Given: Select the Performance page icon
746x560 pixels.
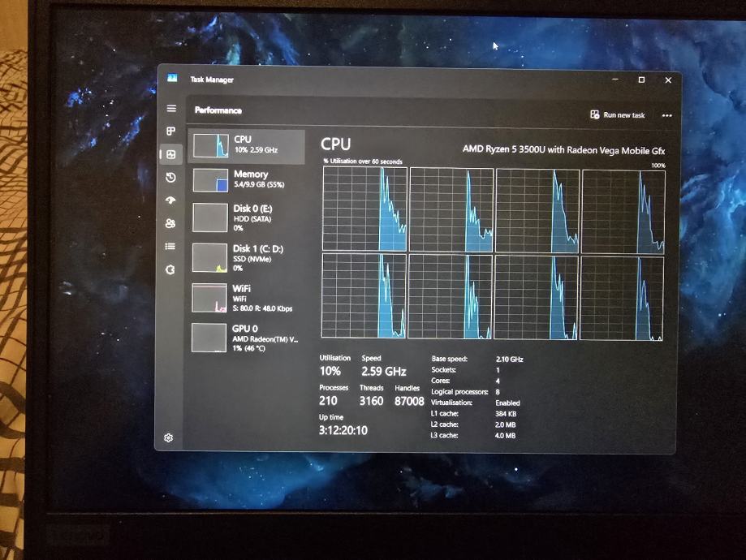Looking at the screenshot, I should tap(170, 154).
